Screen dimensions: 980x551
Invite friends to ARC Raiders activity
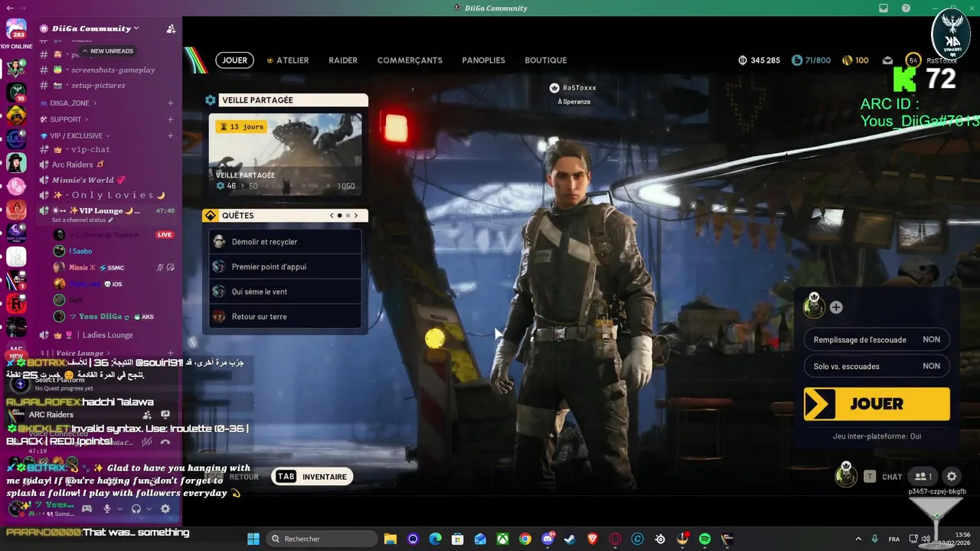pyautogui.click(x=147, y=415)
